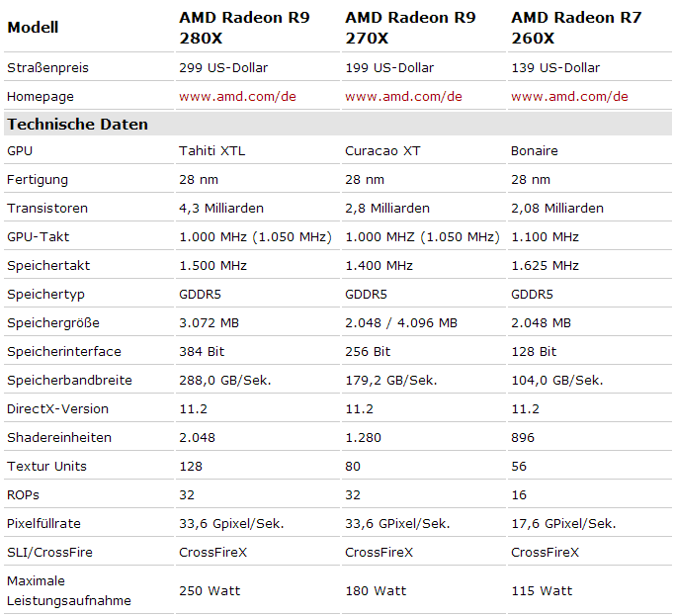This screenshot has height=616, width=674.
Task: Click the AMD Radeon R7 260X column header
Action: coord(576,28)
